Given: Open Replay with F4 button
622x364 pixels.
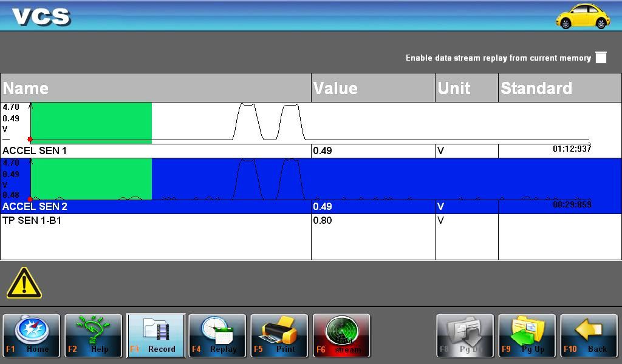Looking at the screenshot, I should (x=217, y=335).
